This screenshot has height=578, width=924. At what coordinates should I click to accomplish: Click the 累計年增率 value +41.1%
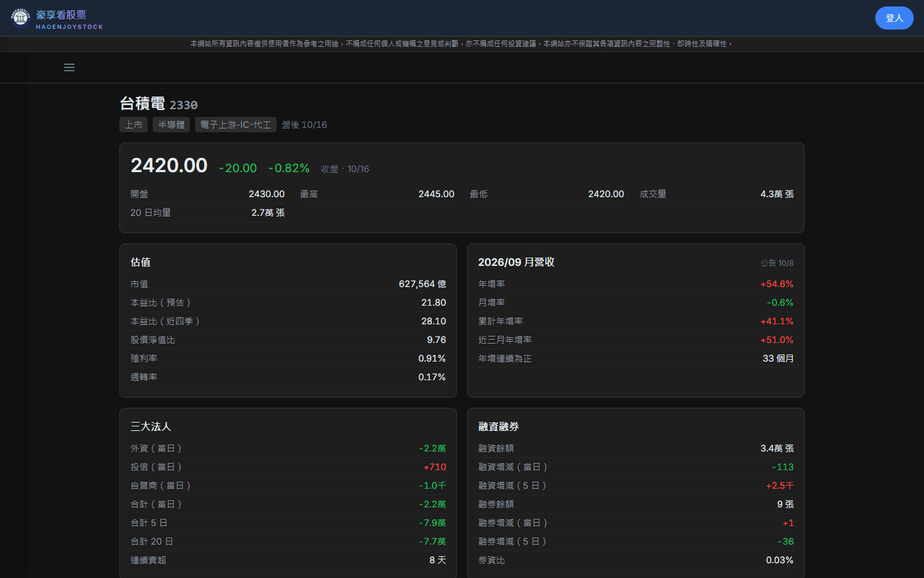(x=777, y=321)
